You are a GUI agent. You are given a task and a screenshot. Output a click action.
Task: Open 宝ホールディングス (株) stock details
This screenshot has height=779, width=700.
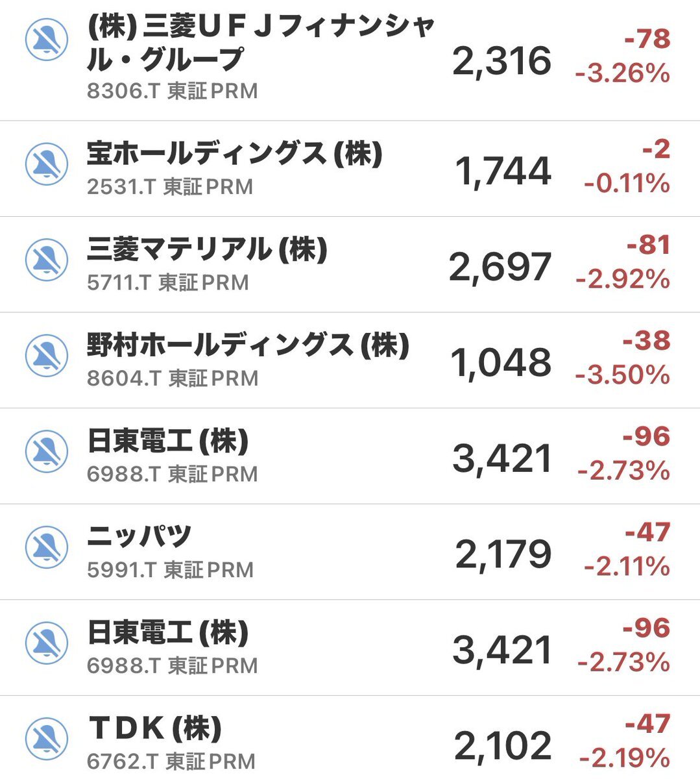[x=234, y=154]
